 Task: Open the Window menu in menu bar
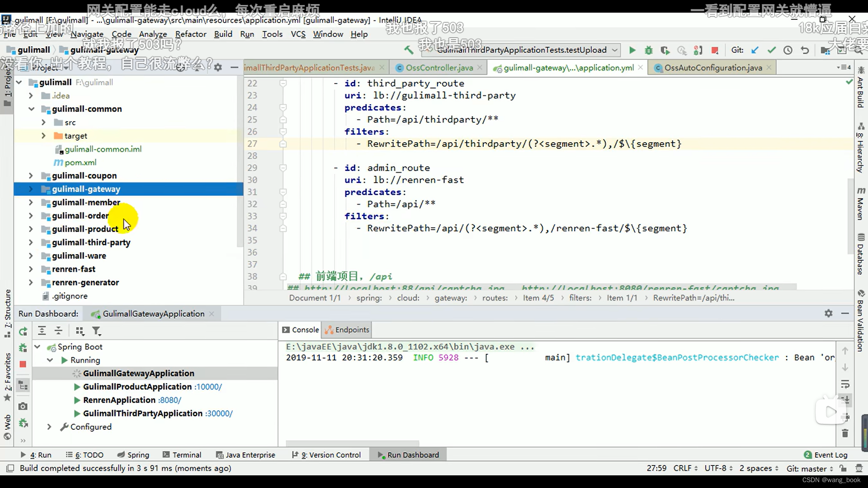click(x=328, y=34)
